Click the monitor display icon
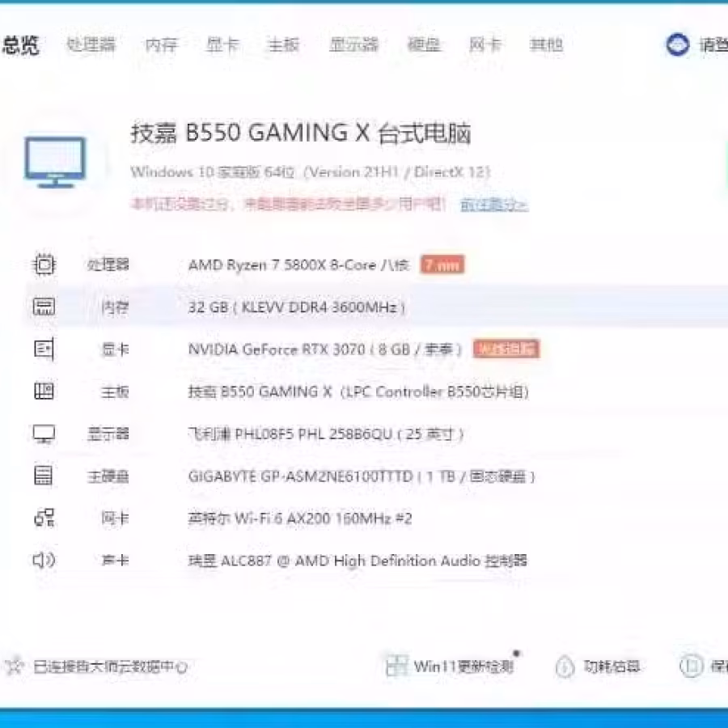 click(x=44, y=434)
